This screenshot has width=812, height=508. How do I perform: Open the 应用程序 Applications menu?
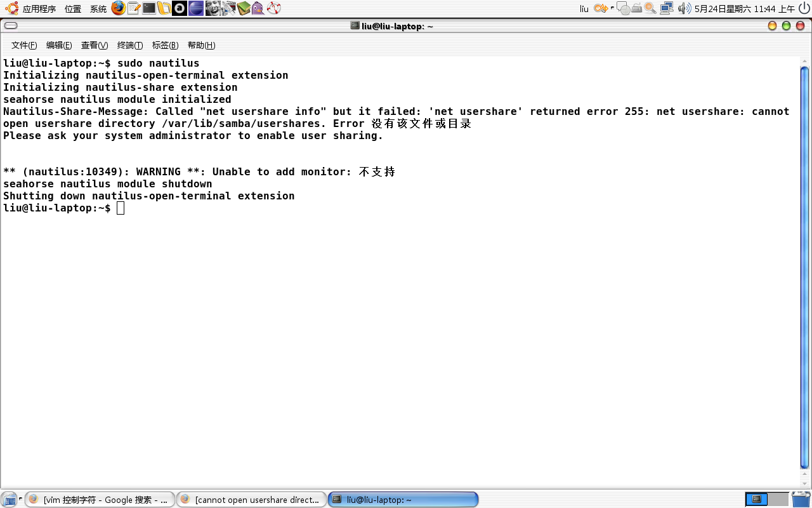click(39, 9)
